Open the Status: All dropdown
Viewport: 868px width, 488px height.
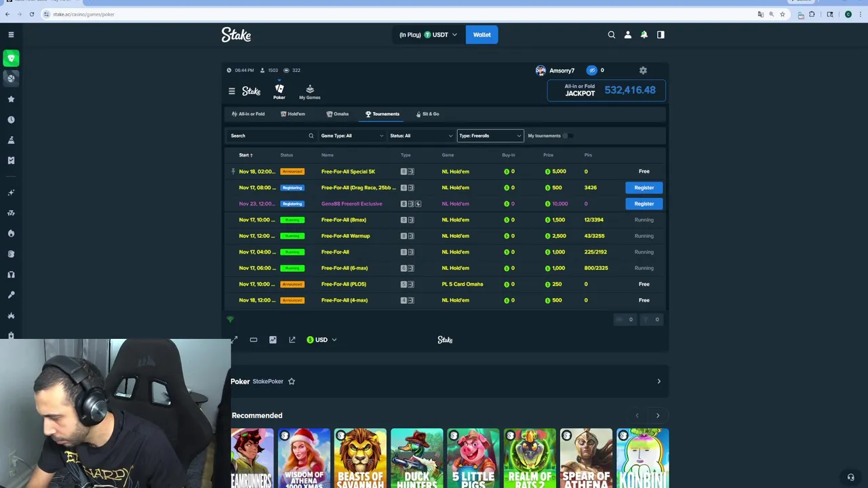[x=421, y=136]
